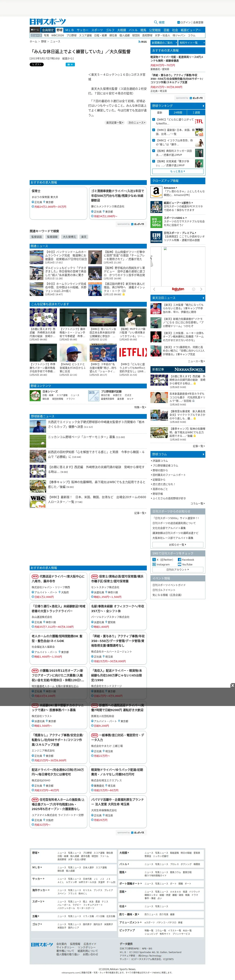Click the NIKKAN SPORTS logo in 新着記事 header

pos(189,369)
